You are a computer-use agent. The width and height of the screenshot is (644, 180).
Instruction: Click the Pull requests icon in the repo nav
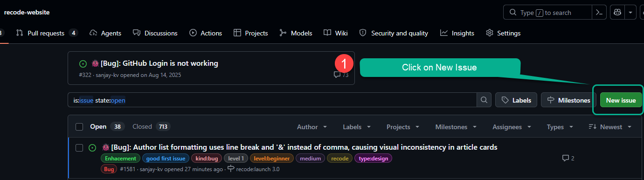tap(20, 33)
